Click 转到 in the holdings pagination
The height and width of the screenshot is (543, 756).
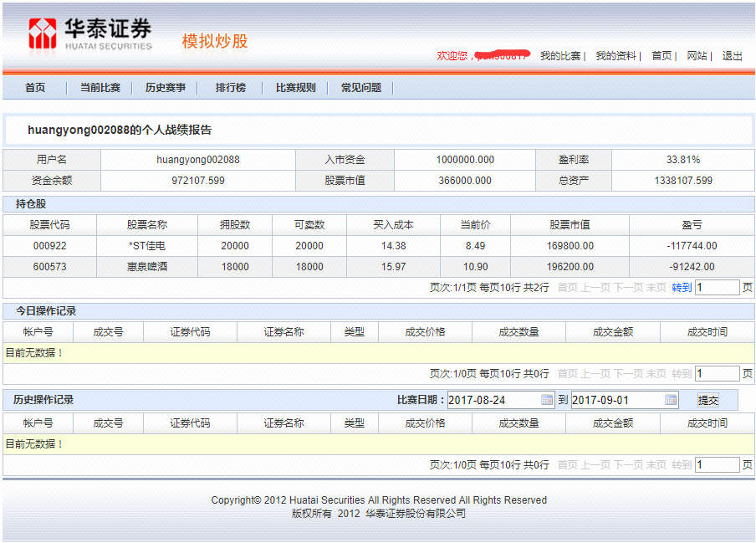[x=682, y=287]
